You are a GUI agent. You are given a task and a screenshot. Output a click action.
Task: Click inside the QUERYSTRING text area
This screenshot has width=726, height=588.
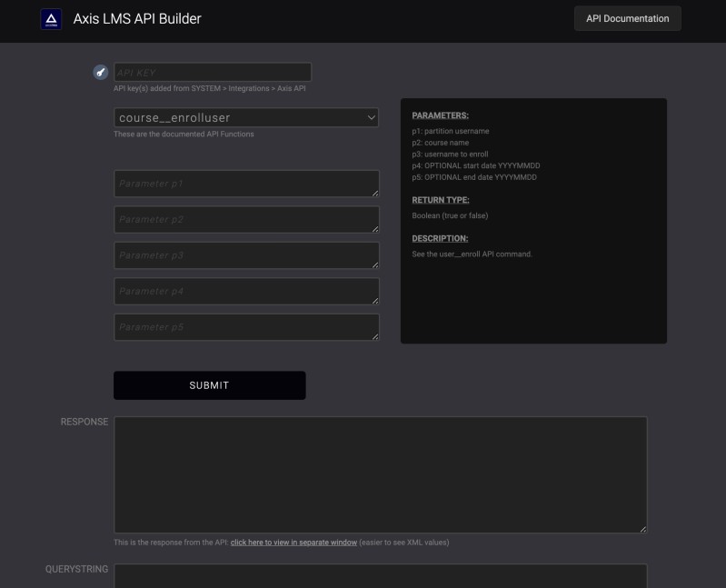click(x=380, y=575)
